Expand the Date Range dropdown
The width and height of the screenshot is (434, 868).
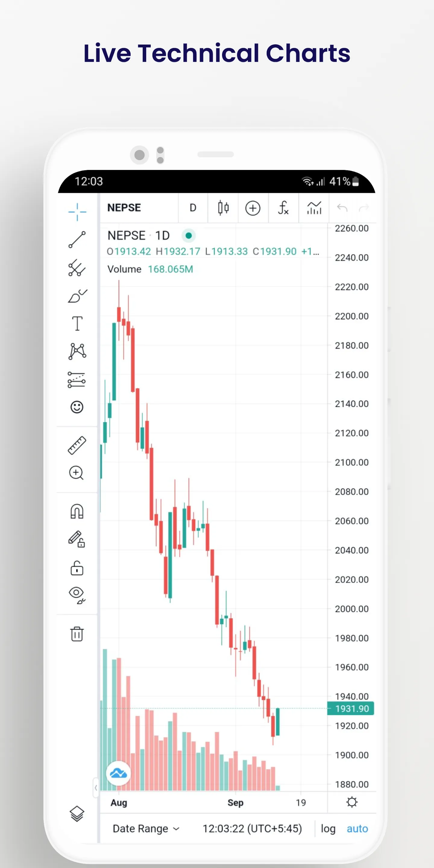pos(146,829)
